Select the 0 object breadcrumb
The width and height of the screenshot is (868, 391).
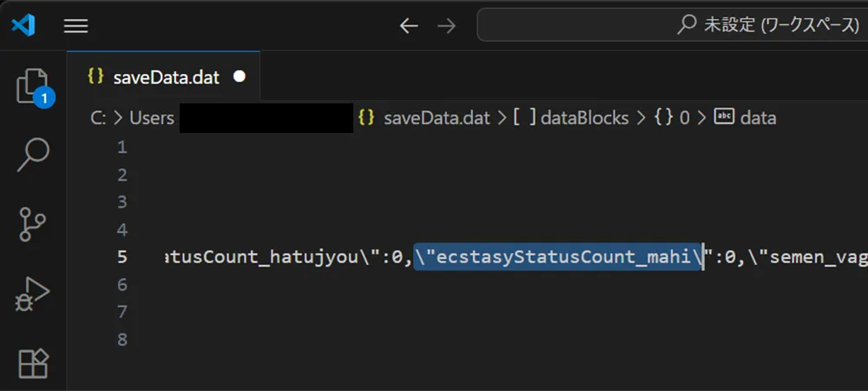click(x=684, y=118)
